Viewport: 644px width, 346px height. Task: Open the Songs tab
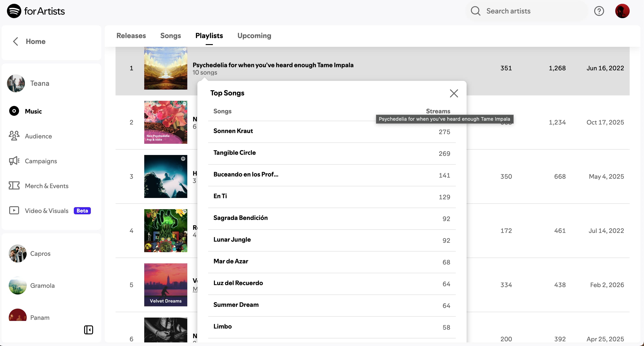pyautogui.click(x=170, y=36)
